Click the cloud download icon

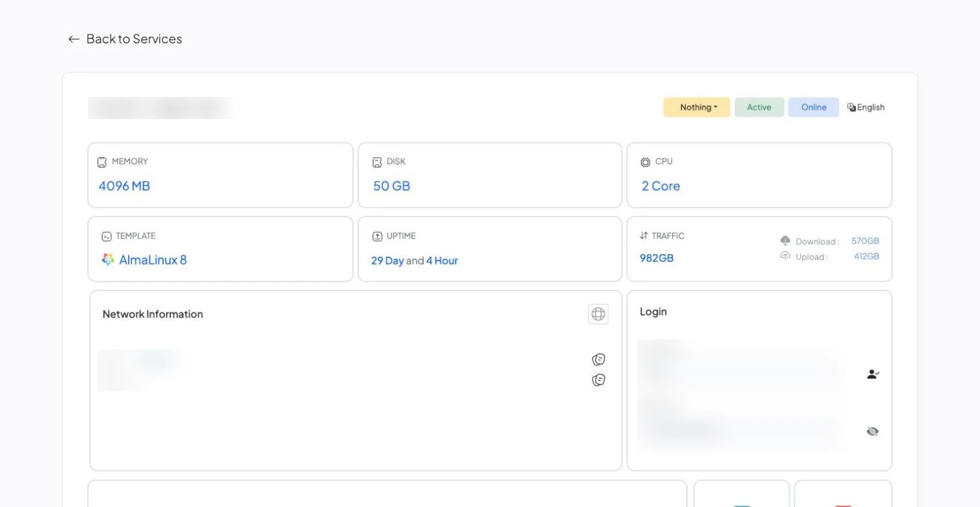[x=785, y=241]
